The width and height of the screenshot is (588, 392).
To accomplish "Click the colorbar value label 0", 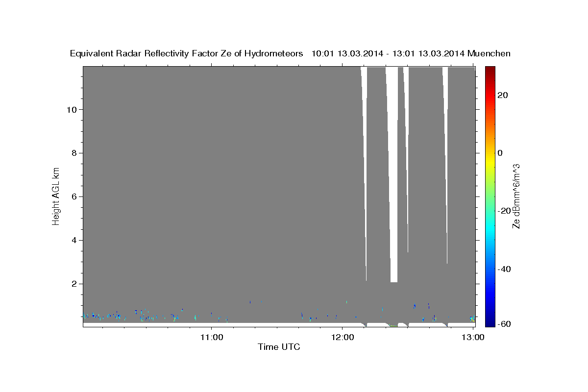I will click(500, 153).
